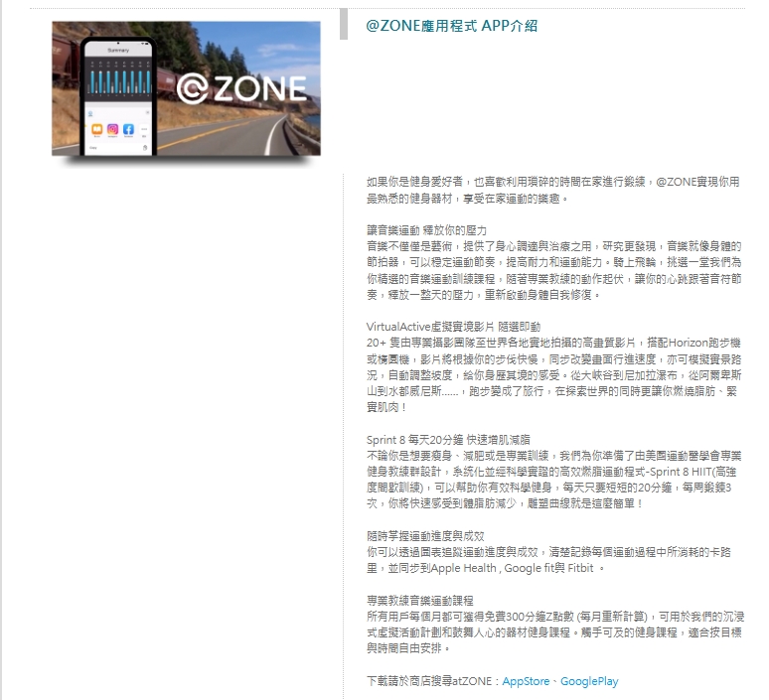Click the Sprint 8 每天20分鐘 subheading
Screen dimensions: 769x700
448,438
